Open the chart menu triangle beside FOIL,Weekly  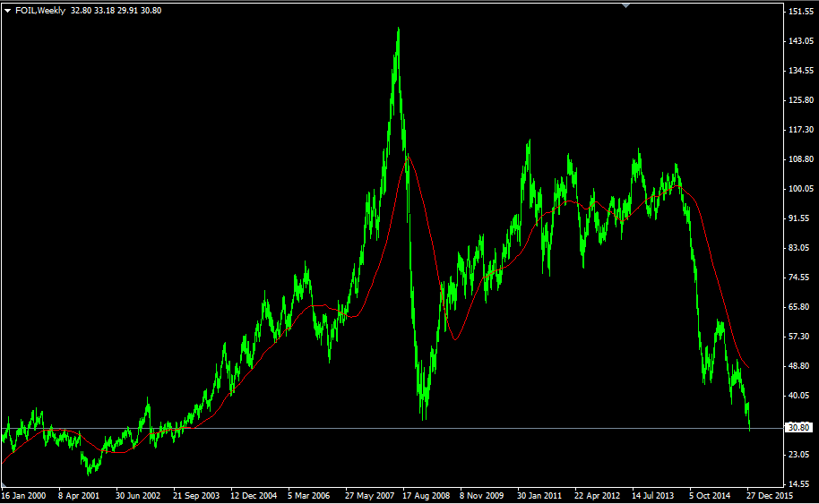(x=7, y=11)
